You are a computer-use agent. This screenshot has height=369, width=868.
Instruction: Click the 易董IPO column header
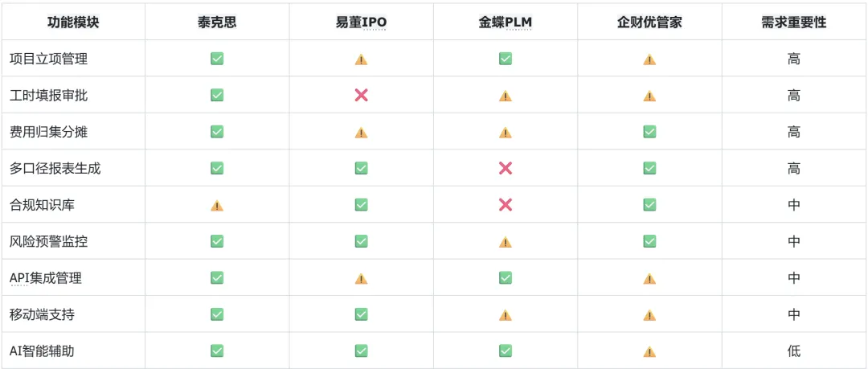361,23
